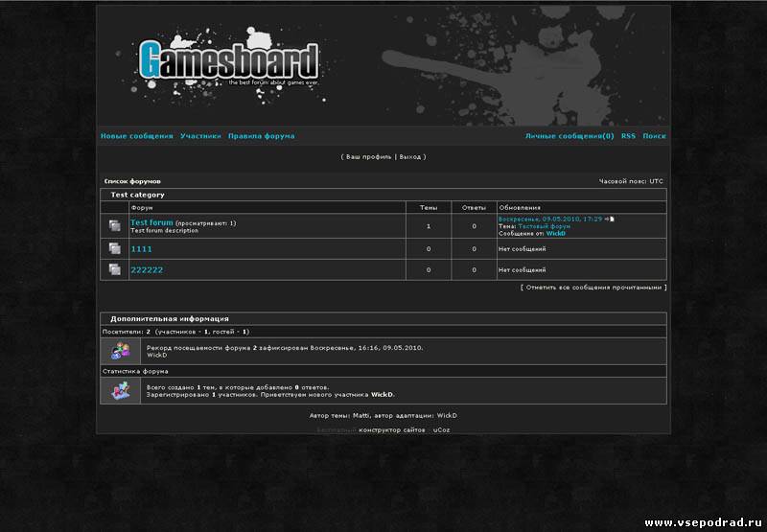Screen dimensions: 767x532
Task: Open the Ваш профиль link
Action: 369,157
